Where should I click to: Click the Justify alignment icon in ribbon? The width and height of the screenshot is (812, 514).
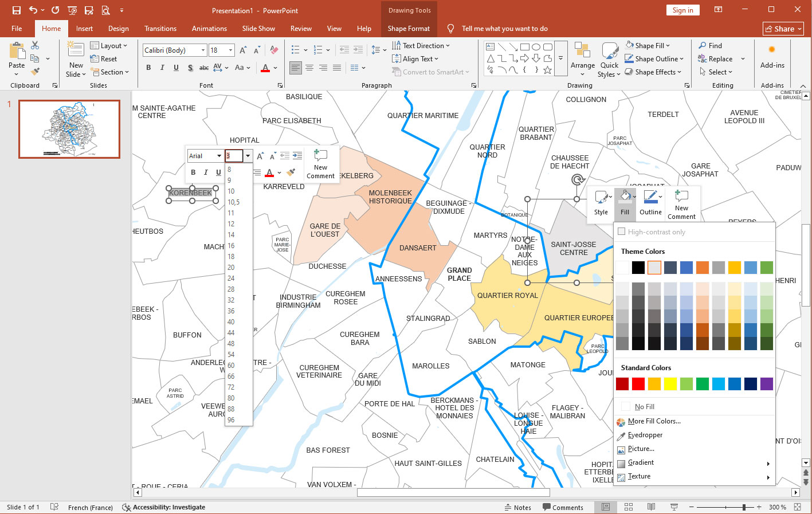[x=337, y=68]
